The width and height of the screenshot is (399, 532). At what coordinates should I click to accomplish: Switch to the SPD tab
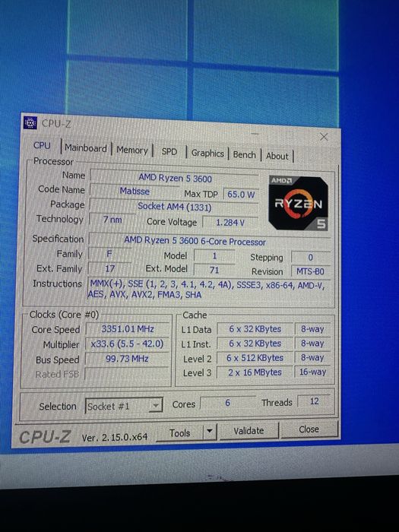(169, 152)
